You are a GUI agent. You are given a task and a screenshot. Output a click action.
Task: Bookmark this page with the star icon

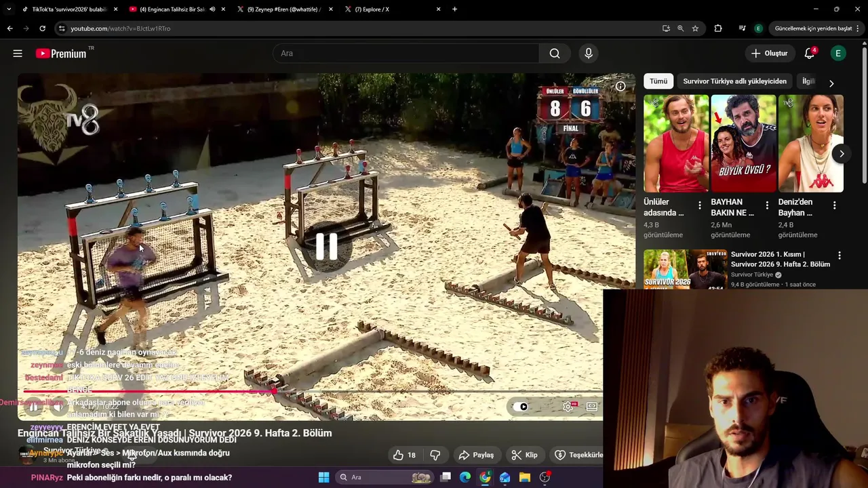(695, 28)
